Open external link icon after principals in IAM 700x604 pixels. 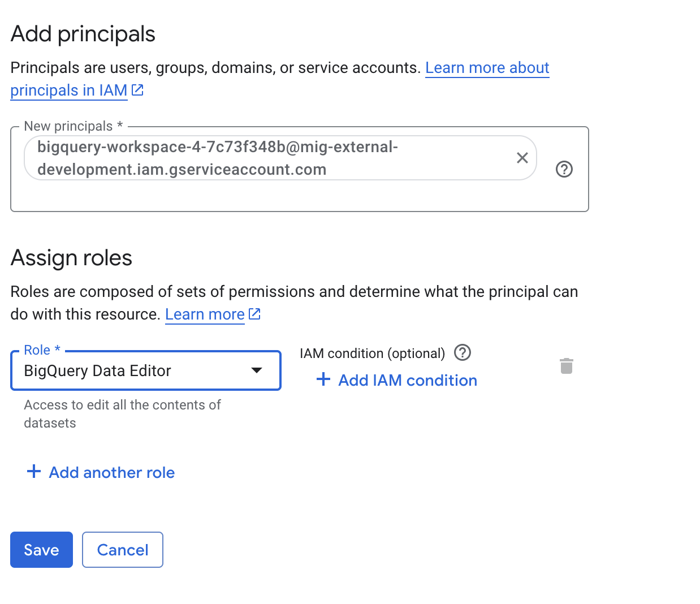[137, 90]
